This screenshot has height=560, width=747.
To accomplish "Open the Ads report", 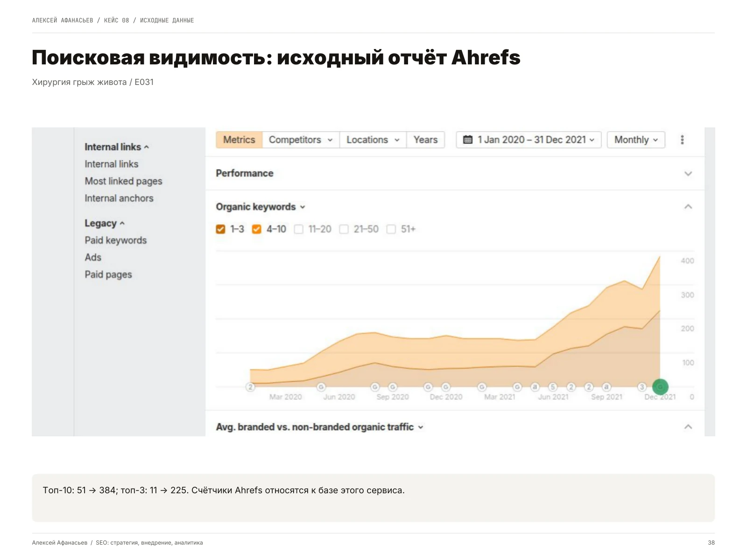I will coord(93,258).
